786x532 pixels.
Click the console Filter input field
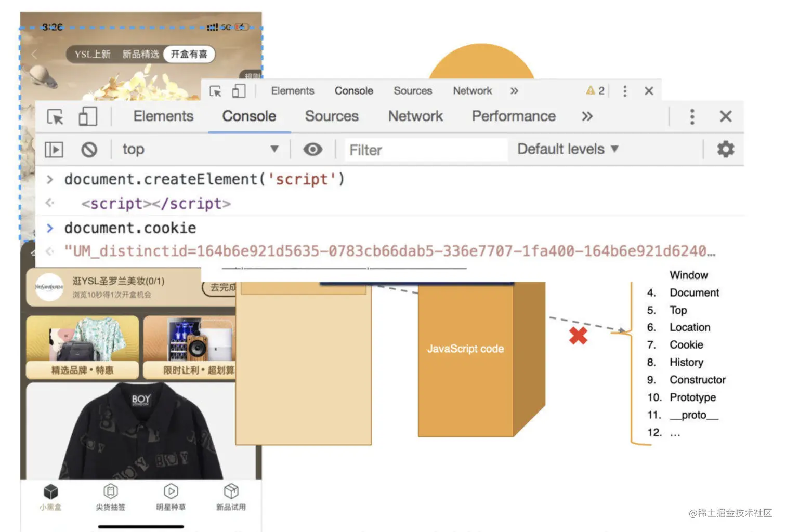click(x=426, y=150)
